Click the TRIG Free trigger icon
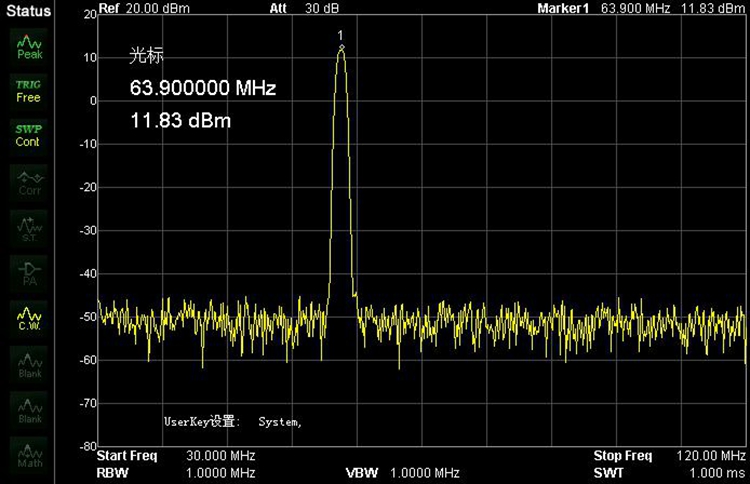 (x=29, y=91)
